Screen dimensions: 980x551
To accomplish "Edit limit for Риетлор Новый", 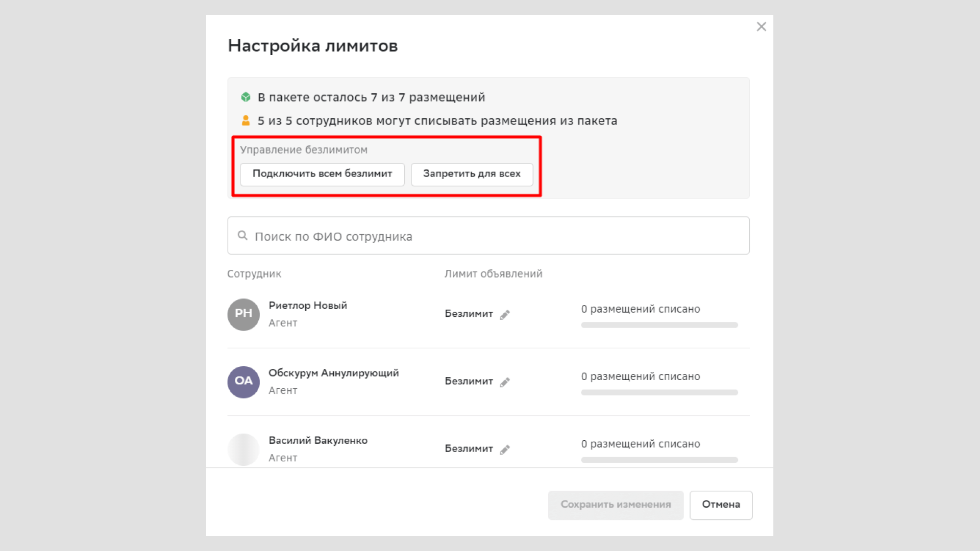I will (505, 315).
